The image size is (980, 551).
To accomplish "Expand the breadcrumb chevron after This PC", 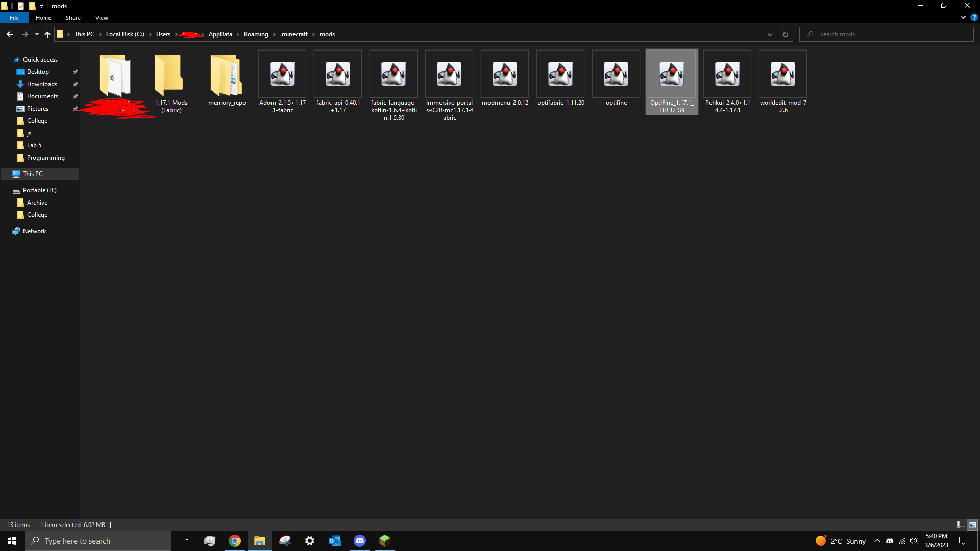I will pyautogui.click(x=100, y=34).
